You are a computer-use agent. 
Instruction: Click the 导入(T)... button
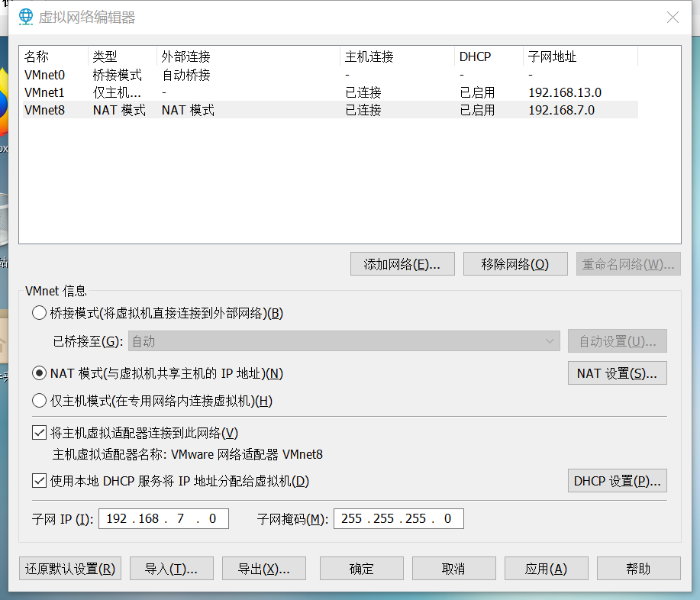pos(172,569)
